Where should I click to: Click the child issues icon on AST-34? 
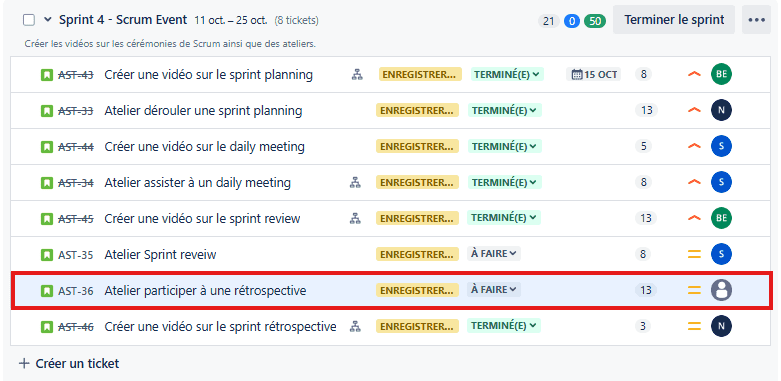click(355, 183)
